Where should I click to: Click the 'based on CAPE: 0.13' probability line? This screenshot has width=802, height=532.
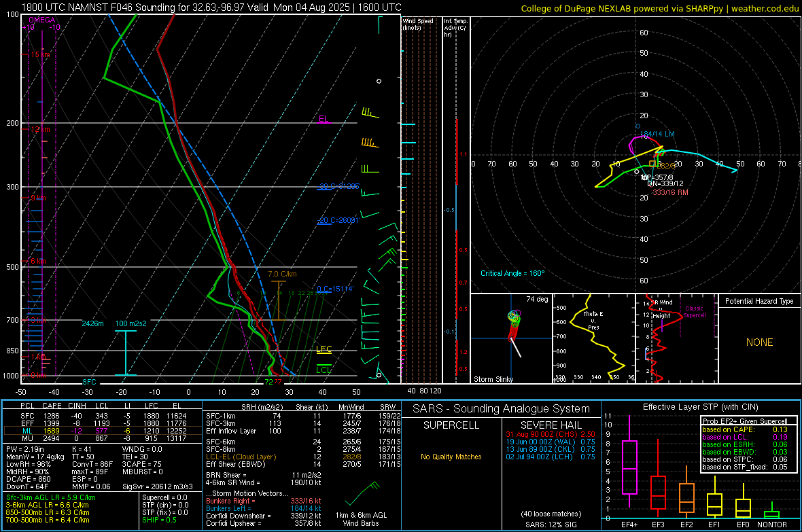[x=745, y=429]
